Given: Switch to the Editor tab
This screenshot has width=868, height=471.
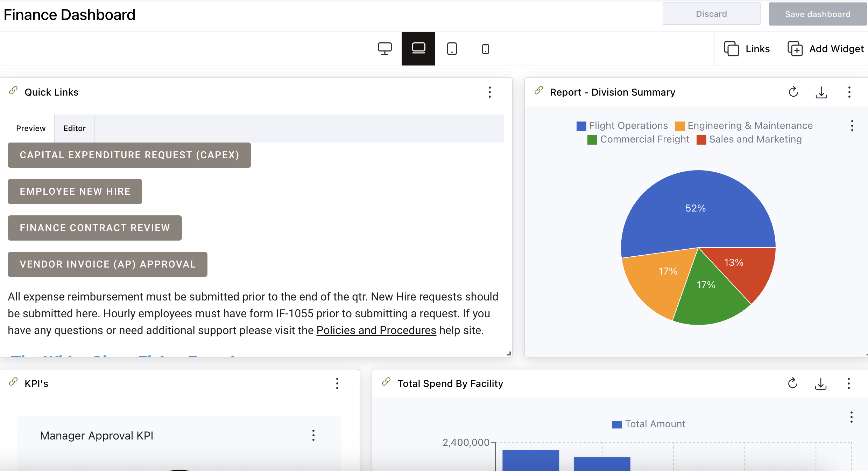Looking at the screenshot, I should click(75, 128).
